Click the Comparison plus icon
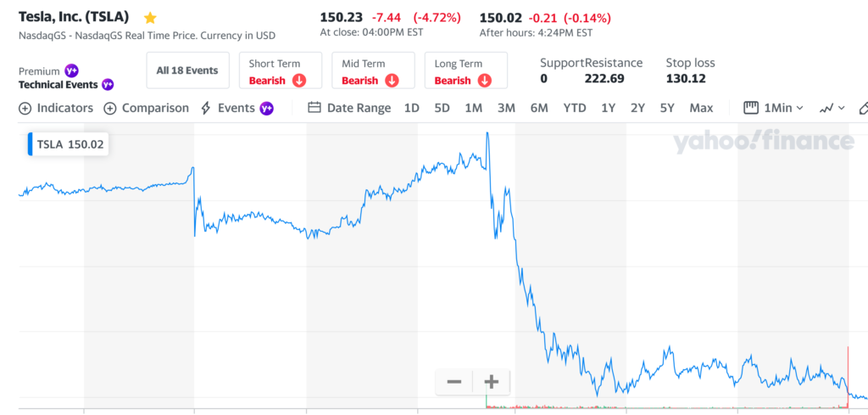This screenshot has height=415, width=868. (110, 108)
